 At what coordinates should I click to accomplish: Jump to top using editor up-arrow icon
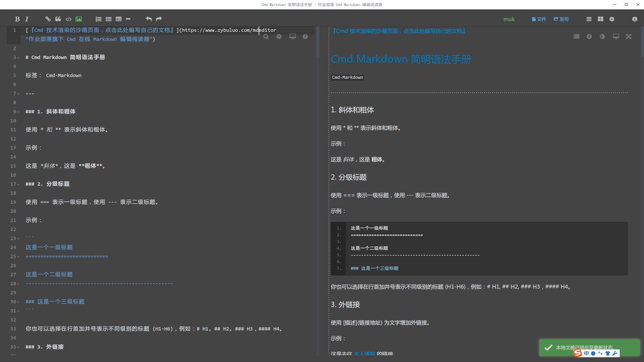coord(279,37)
